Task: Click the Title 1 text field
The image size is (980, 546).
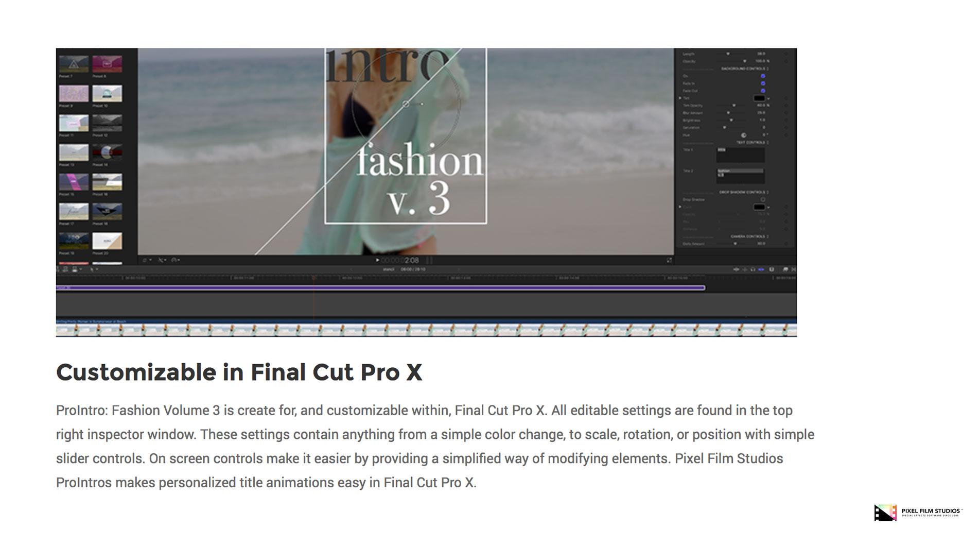Action: pos(741,155)
